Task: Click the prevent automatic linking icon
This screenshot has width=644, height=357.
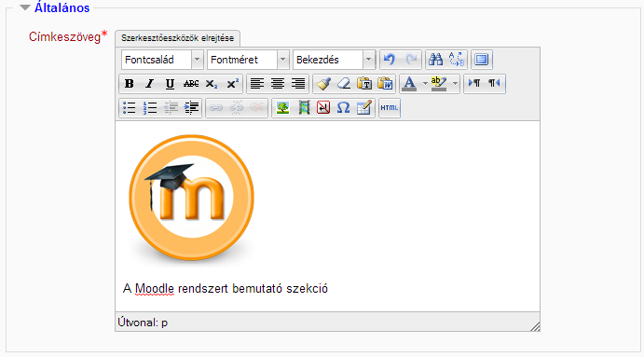Action: pos(257,108)
